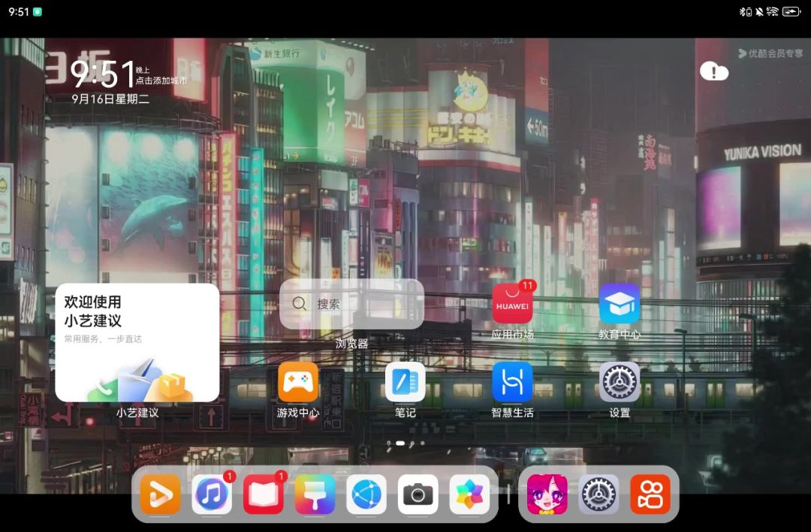The height and width of the screenshot is (532, 811).
Task: Open Settings (设置) from the home grid
Action: coord(620,382)
